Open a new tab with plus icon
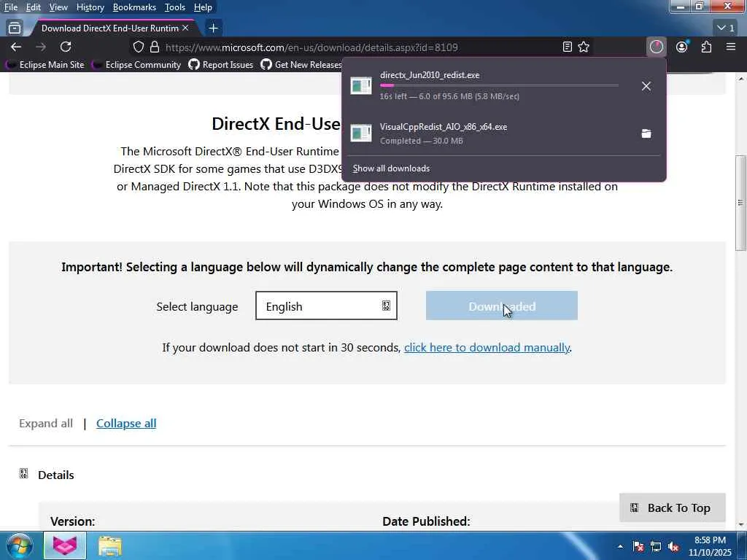 214,28
